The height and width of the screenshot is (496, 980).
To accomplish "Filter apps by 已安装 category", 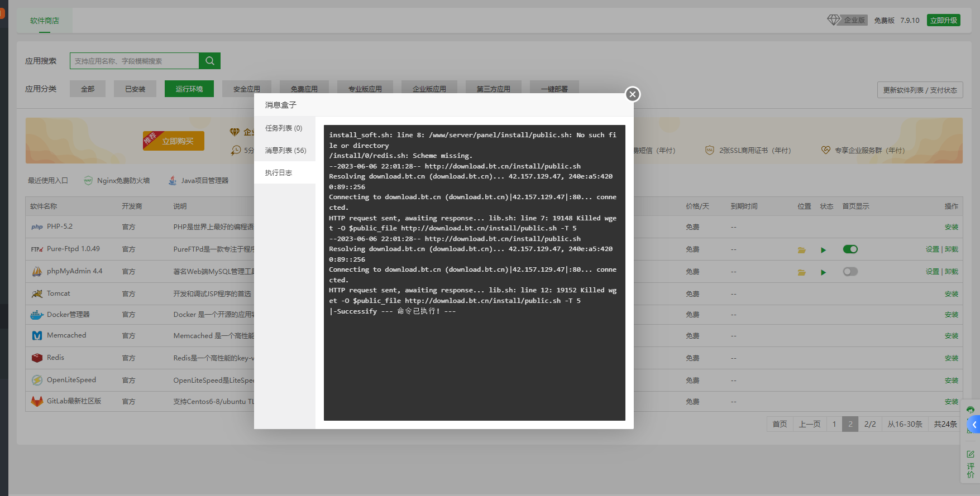I will pyautogui.click(x=135, y=89).
